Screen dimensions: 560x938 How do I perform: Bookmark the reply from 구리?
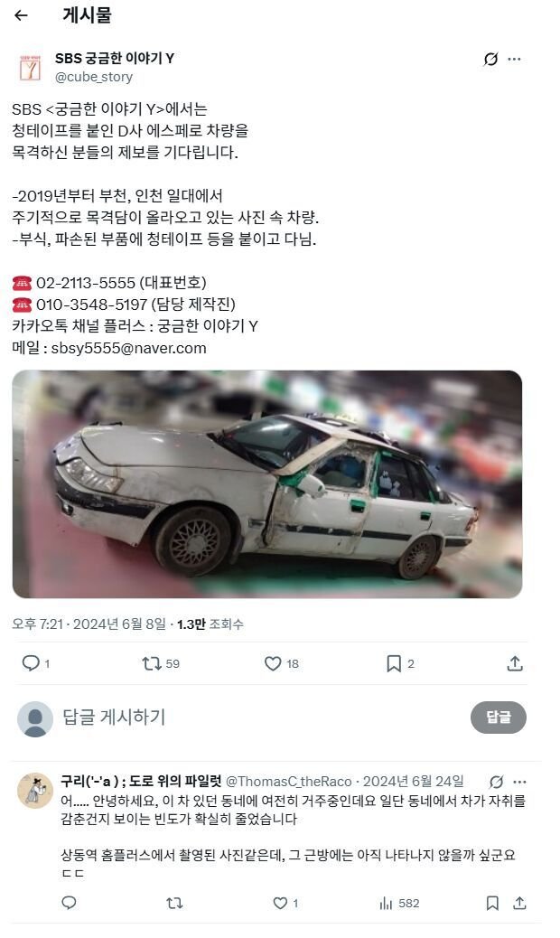click(x=492, y=904)
